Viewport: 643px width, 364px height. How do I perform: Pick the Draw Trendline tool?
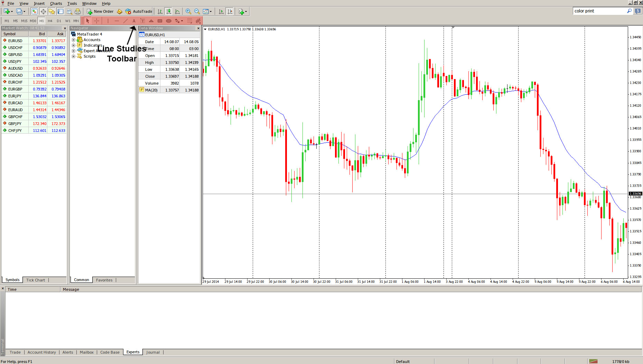click(125, 21)
